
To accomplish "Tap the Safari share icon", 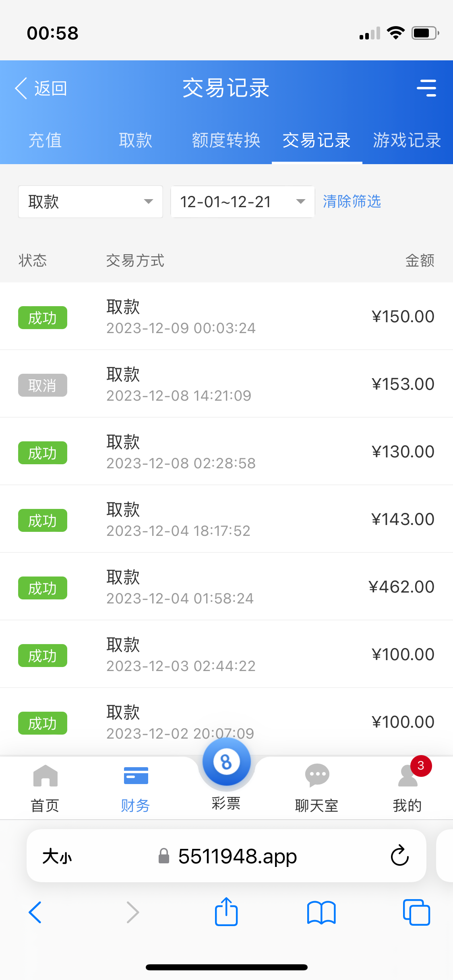I will [x=226, y=912].
